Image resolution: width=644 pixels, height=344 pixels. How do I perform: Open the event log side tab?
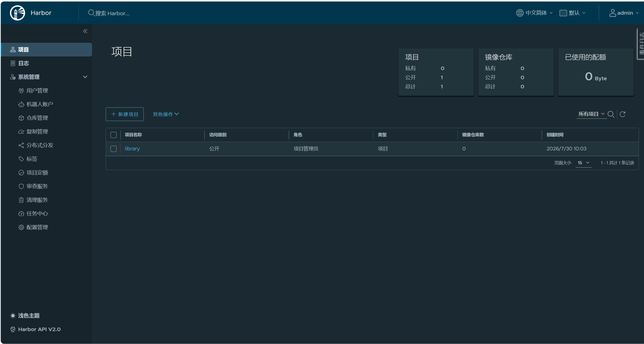pyautogui.click(x=641, y=44)
